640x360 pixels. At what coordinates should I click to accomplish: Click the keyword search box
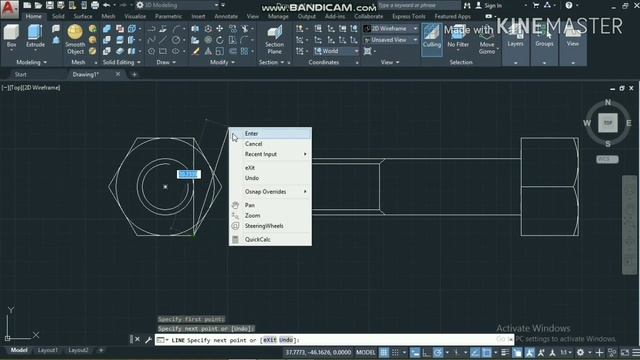(420, 5)
